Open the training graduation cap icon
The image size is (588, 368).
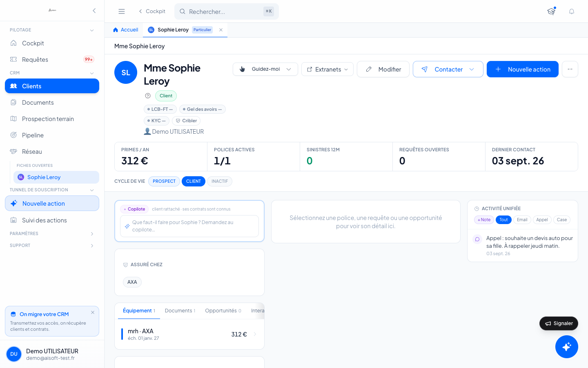tap(551, 11)
